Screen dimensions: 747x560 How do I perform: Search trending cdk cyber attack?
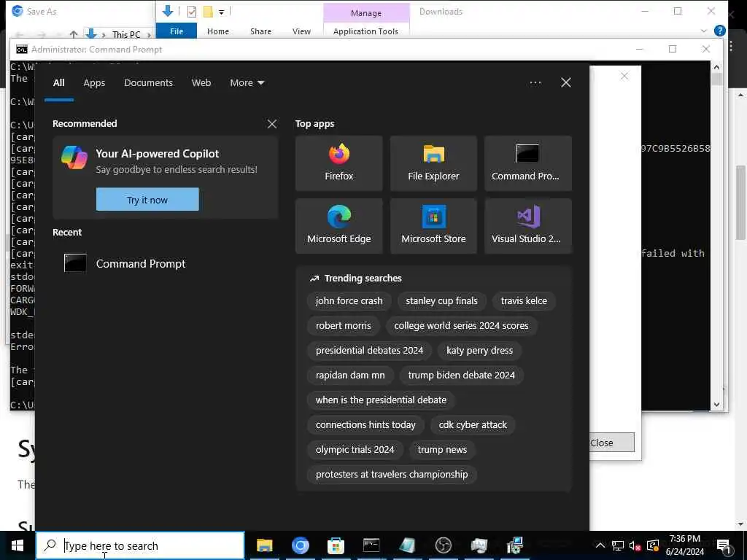coord(473,425)
